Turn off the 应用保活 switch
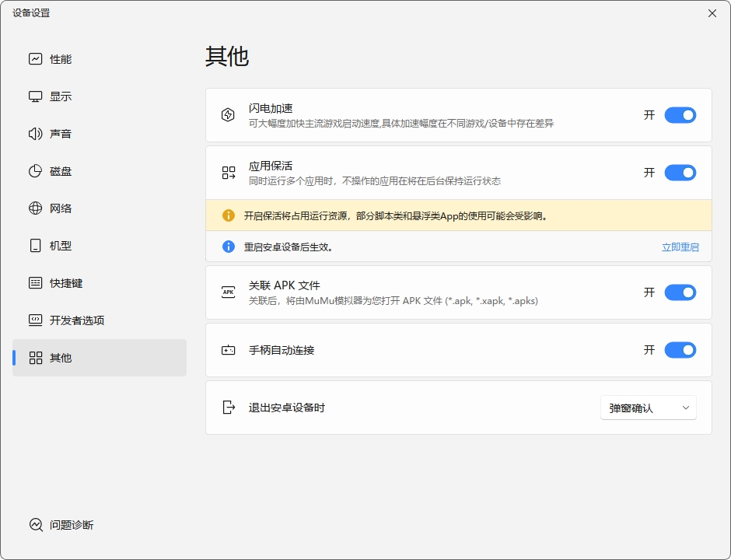 (x=680, y=173)
